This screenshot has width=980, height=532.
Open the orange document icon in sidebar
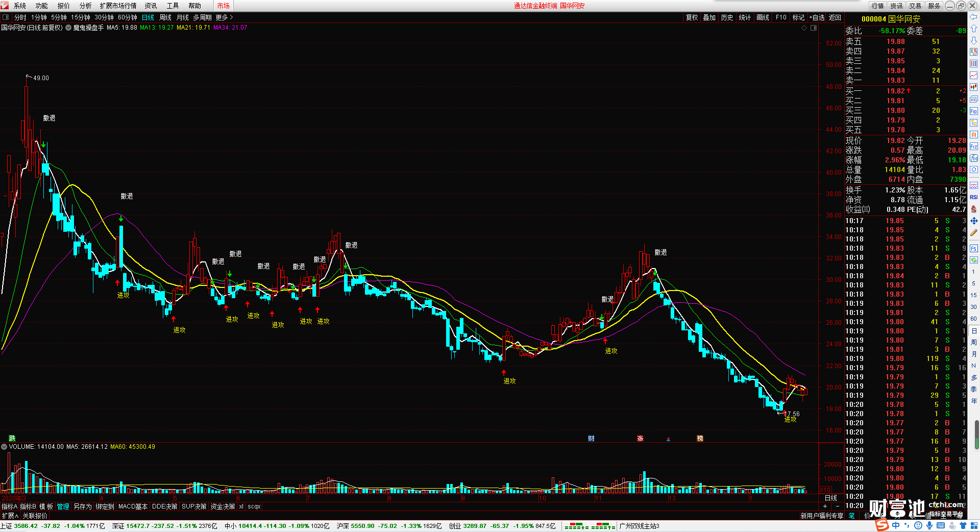[x=973, y=134]
